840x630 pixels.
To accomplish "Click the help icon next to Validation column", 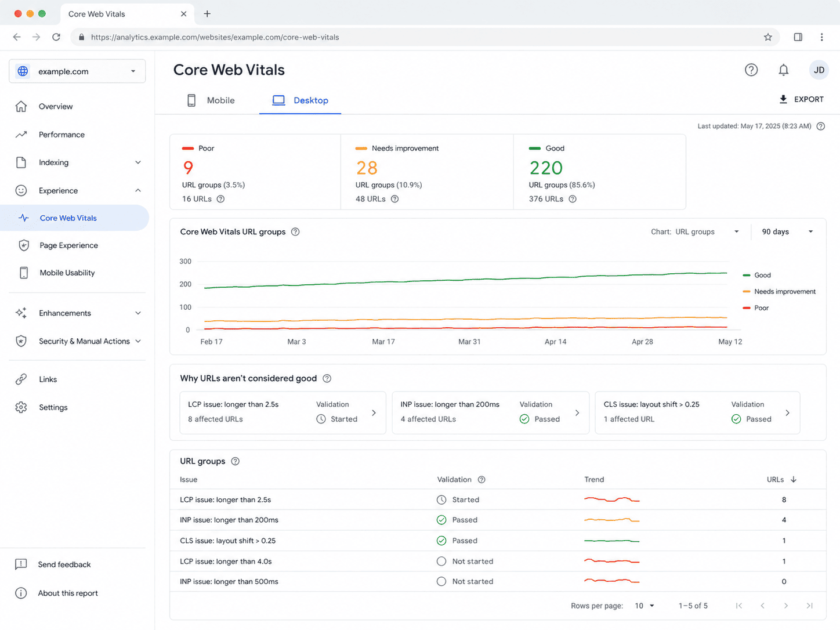I will coord(481,480).
